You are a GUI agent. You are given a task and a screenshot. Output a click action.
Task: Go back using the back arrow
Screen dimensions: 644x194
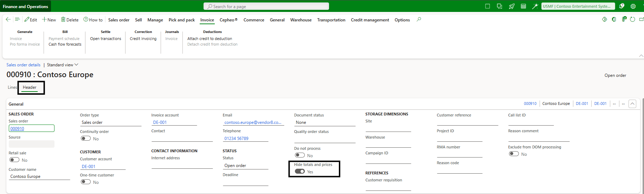(8, 20)
